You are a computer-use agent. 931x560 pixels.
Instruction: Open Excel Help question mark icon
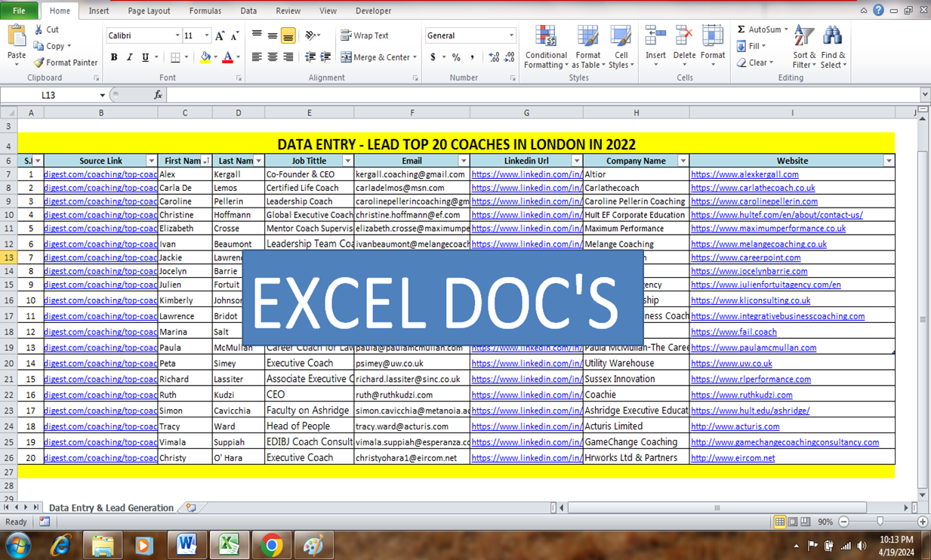tap(878, 11)
